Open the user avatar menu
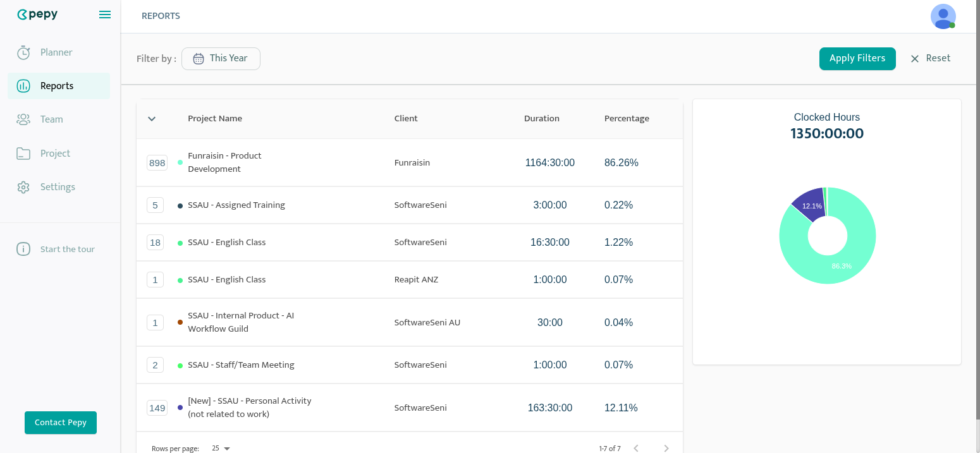This screenshot has height=453, width=980. click(x=943, y=16)
